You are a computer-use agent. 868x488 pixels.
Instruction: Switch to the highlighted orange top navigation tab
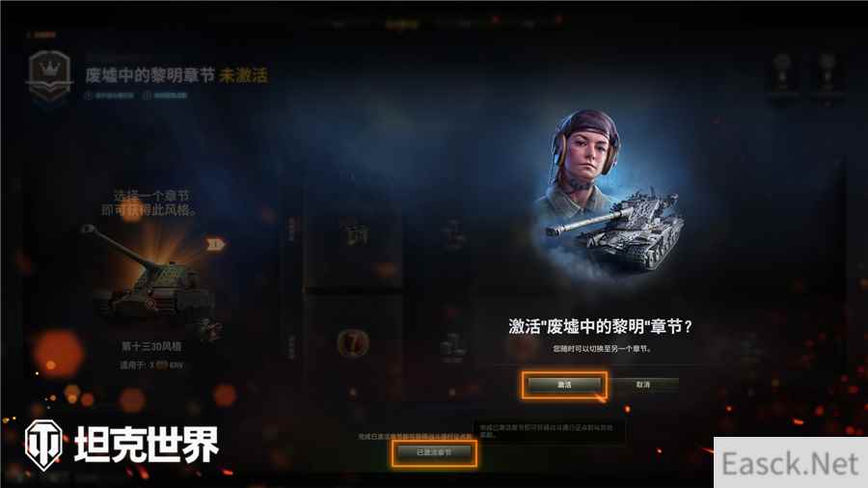pos(402,24)
